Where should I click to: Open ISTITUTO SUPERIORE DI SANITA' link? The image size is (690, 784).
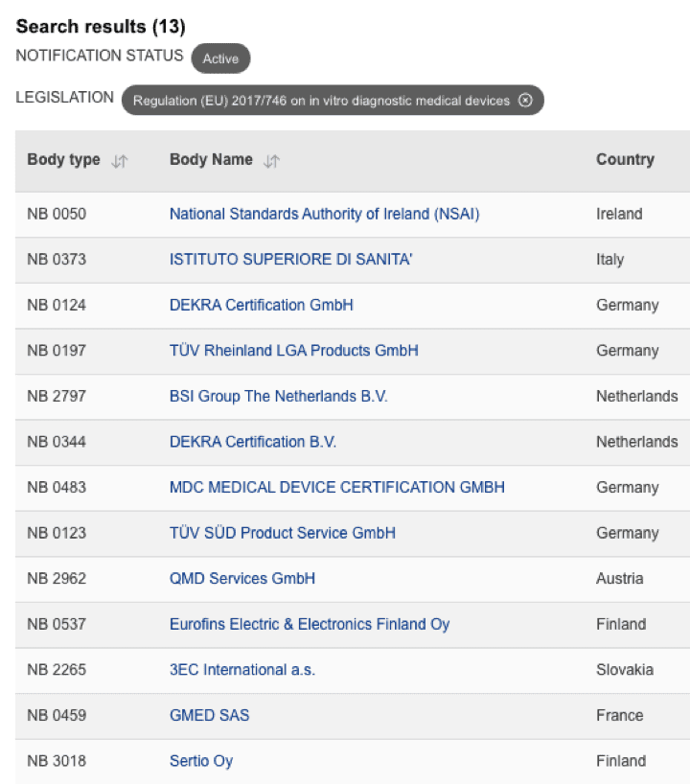pyautogui.click(x=290, y=259)
